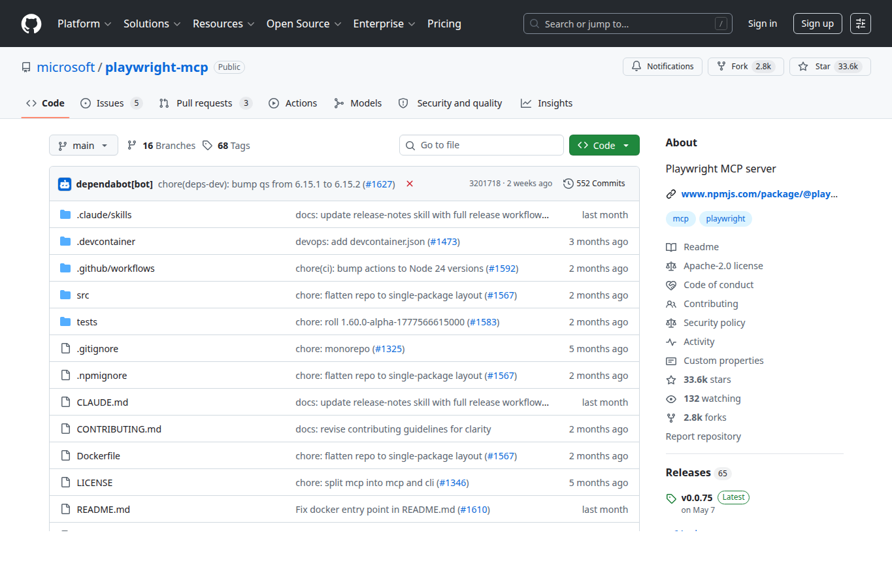Expand the Enterprise menu
This screenshot has width=892, height=588.
click(384, 24)
